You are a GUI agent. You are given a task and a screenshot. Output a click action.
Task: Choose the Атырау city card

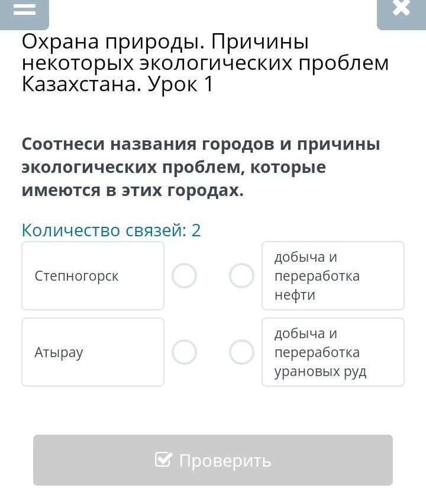pyautogui.click(x=93, y=352)
